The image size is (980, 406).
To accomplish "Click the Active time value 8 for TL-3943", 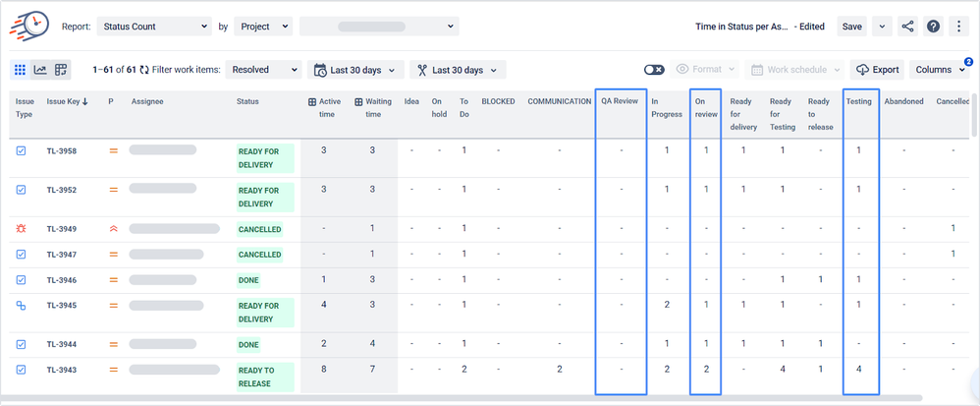I will coord(324,369).
